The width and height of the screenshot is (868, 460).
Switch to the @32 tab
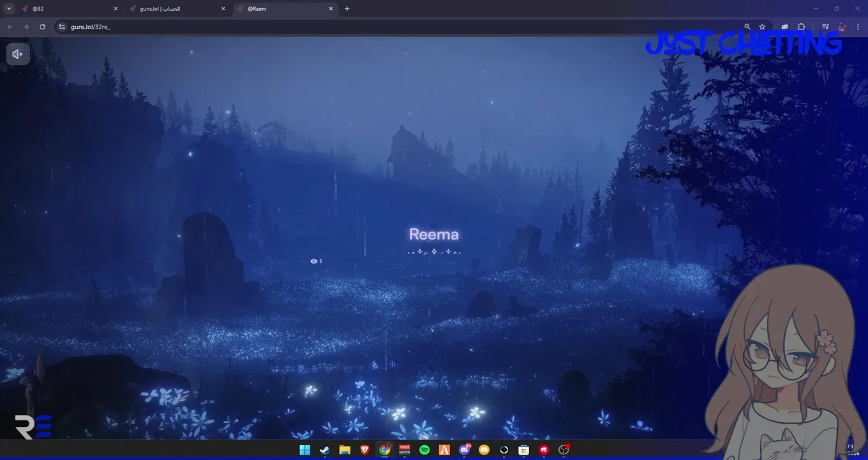(x=69, y=9)
